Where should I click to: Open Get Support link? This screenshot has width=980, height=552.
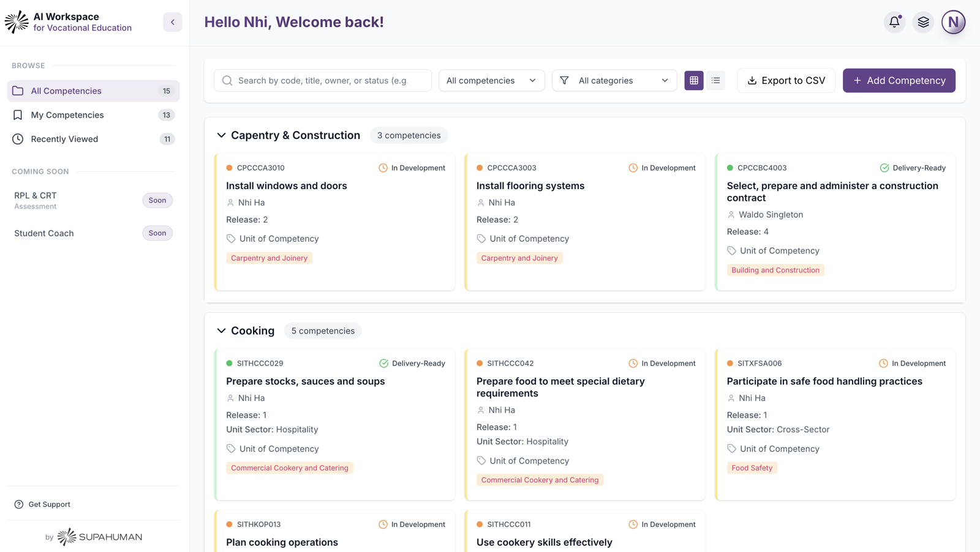(x=42, y=504)
